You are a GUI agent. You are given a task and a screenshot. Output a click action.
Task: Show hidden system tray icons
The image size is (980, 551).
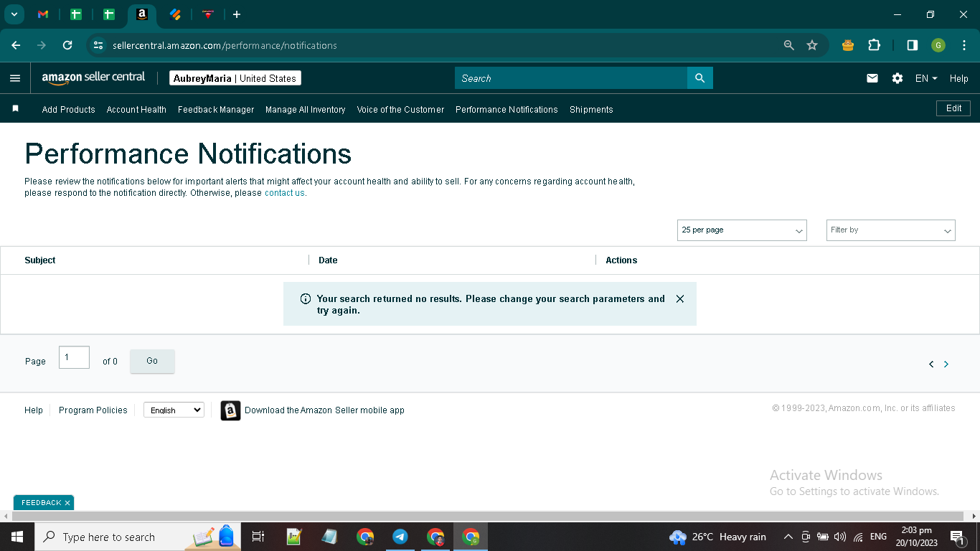(788, 537)
